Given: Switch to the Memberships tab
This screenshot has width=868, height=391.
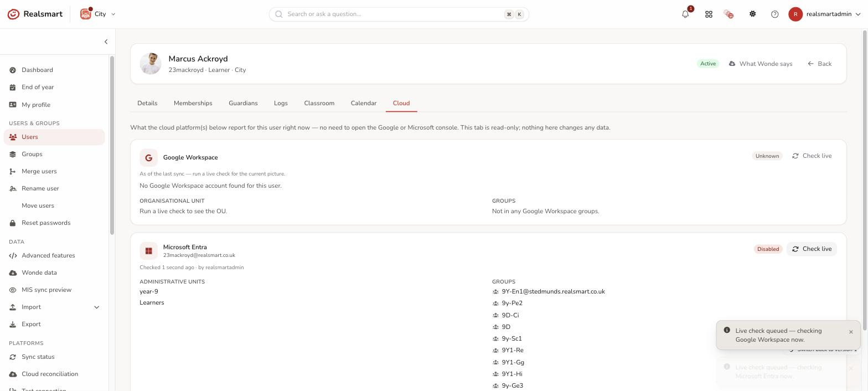Looking at the screenshot, I should [193, 103].
